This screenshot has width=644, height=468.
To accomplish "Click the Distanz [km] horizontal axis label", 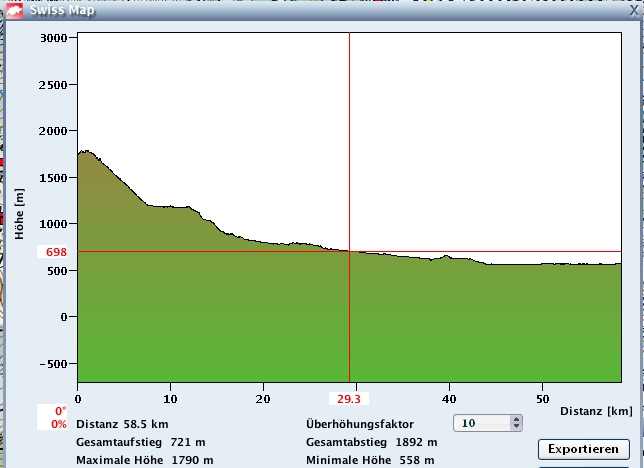I will [595, 411].
